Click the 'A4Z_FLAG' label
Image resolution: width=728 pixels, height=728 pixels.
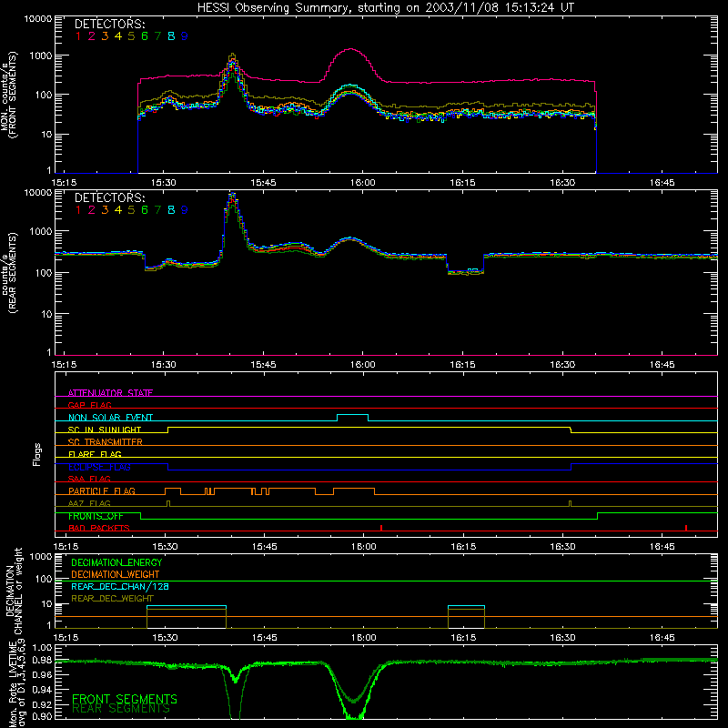(x=89, y=503)
